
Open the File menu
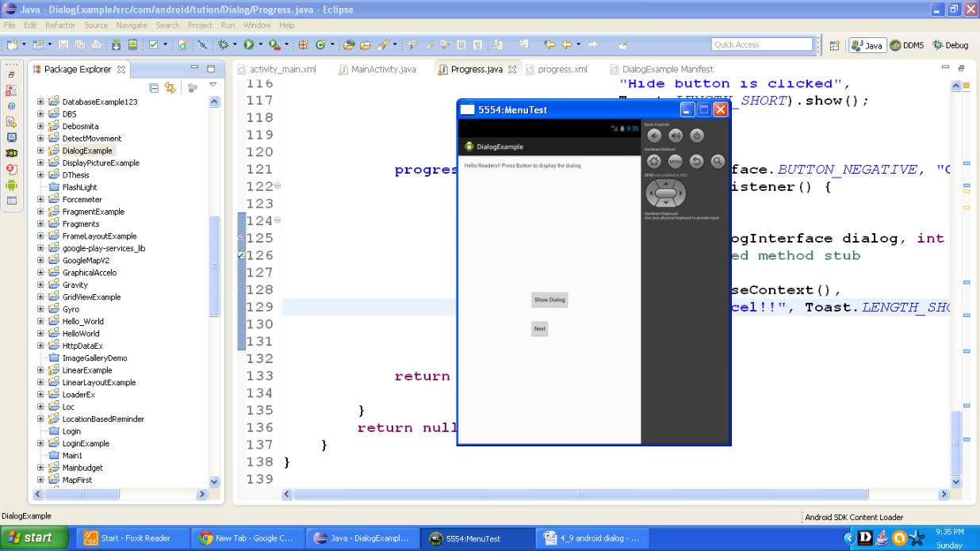[10, 25]
